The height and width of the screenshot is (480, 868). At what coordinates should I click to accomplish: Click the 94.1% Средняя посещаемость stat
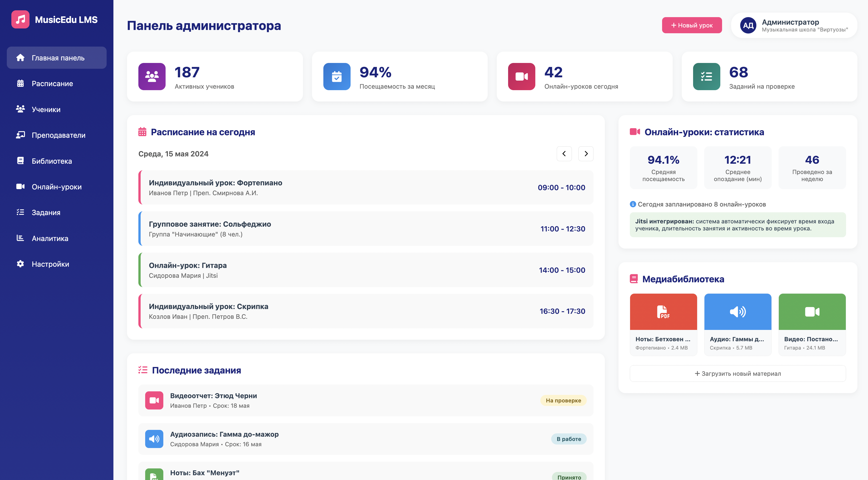point(663,168)
